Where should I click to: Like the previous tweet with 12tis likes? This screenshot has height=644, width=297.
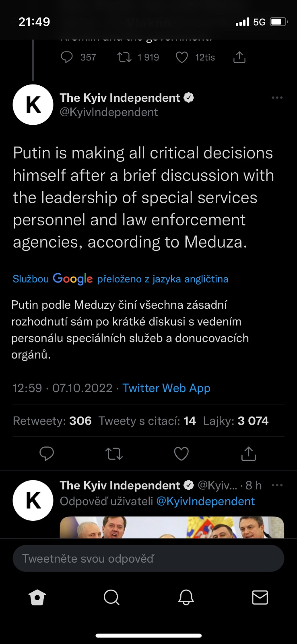click(182, 58)
